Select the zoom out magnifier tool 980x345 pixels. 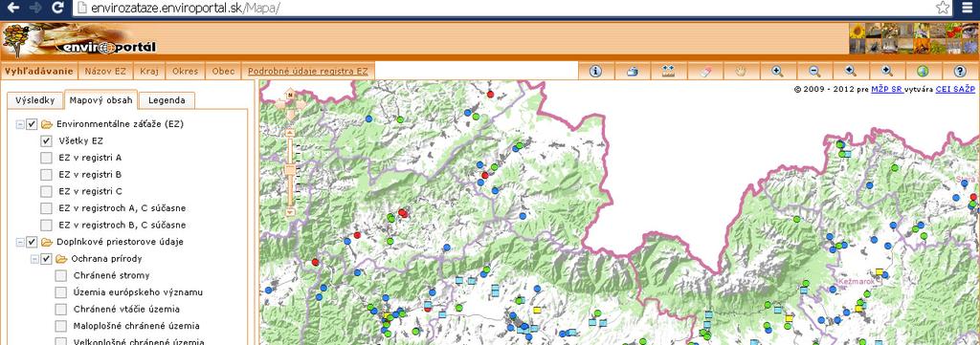click(814, 71)
